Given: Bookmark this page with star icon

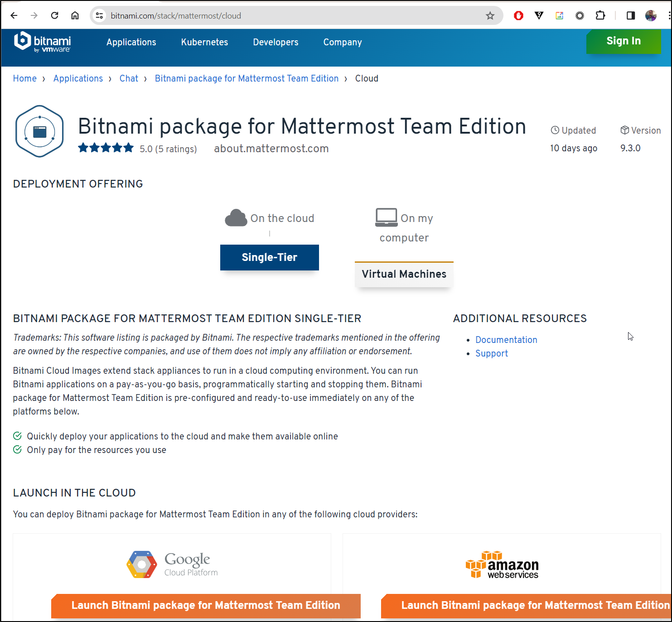Looking at the screenshot, I should (490, 16).
